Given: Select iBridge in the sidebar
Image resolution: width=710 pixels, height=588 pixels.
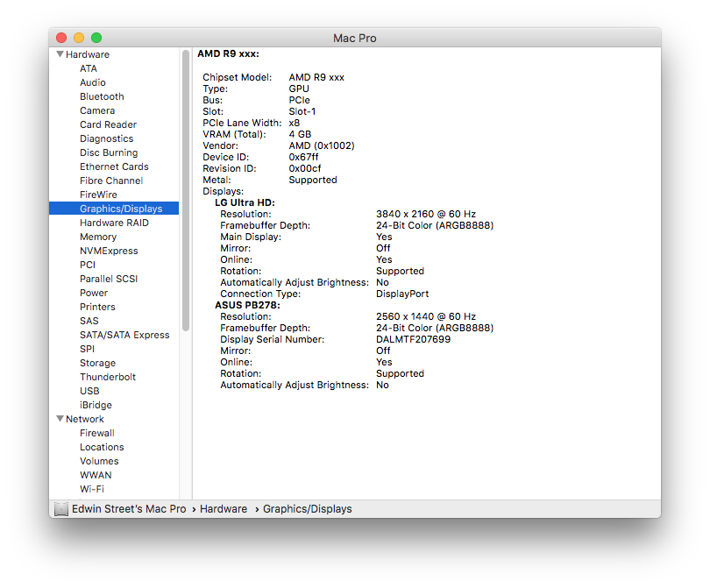Looking at the screenshot, I should [96, 405].
